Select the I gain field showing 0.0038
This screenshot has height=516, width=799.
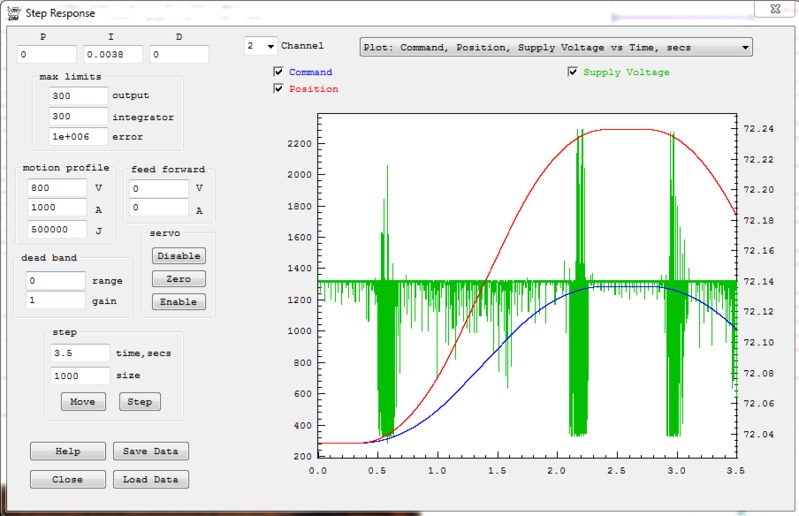[x=113, y=54]
